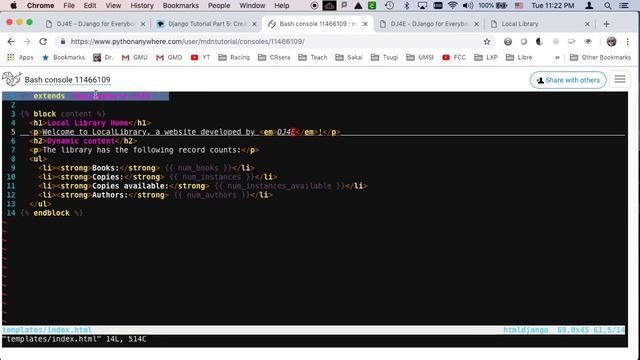640x360 pixels.
Task: Click the Copies available list item line
Action: click(x=202, y=186)
